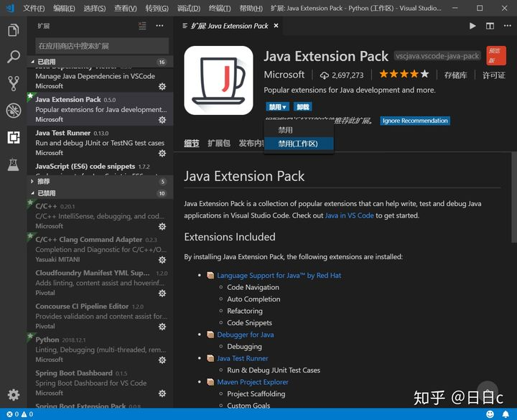Click the Java Extension Pack coffee cup logo
The height and width of the screenshot is (420, 517).
pyautogui.click(x=218, y=80)
